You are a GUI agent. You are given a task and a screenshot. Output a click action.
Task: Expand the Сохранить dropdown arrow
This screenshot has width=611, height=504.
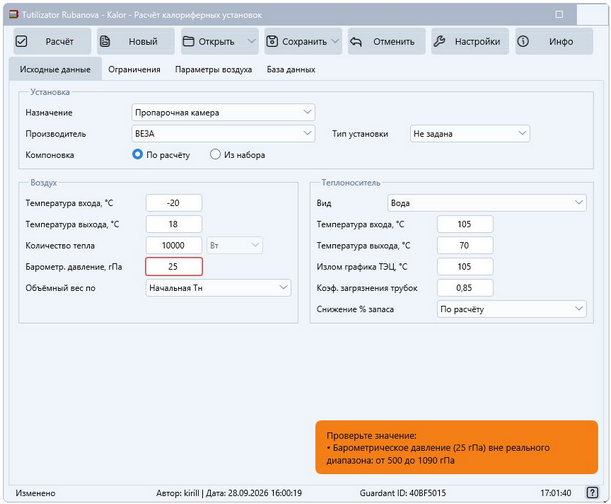335,41
